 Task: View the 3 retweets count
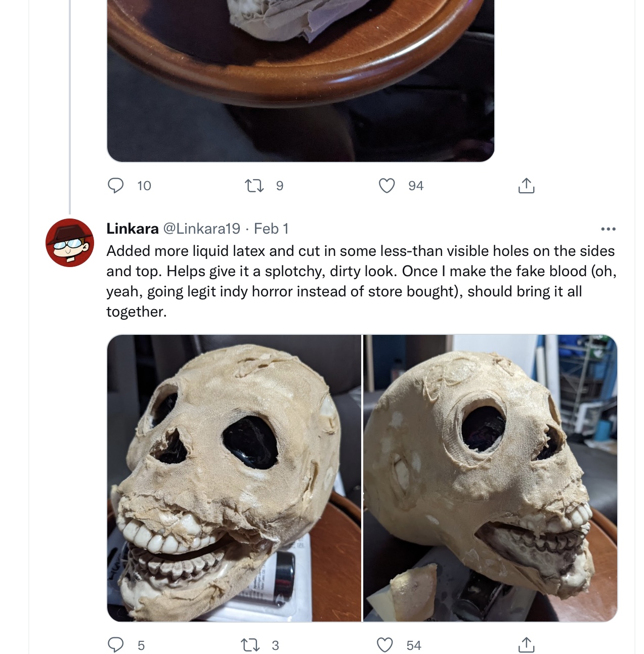pos(275,645)
